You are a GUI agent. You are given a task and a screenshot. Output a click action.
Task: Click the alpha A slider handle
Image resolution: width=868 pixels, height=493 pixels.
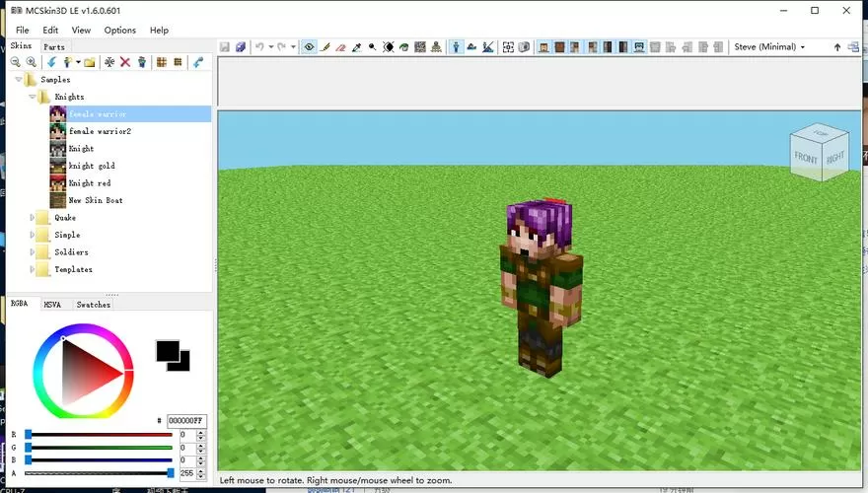point(171,472)
